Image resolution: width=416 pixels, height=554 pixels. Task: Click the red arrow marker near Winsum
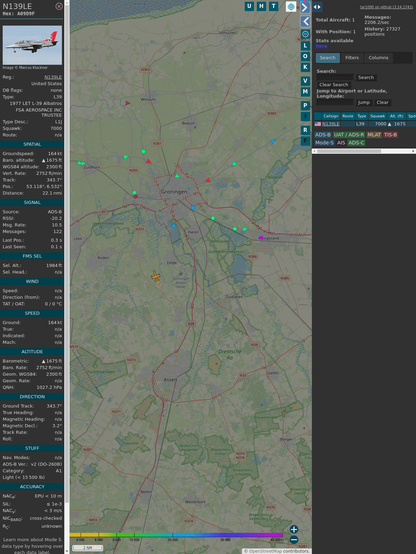pyautogui.click(x=128, y=103)
